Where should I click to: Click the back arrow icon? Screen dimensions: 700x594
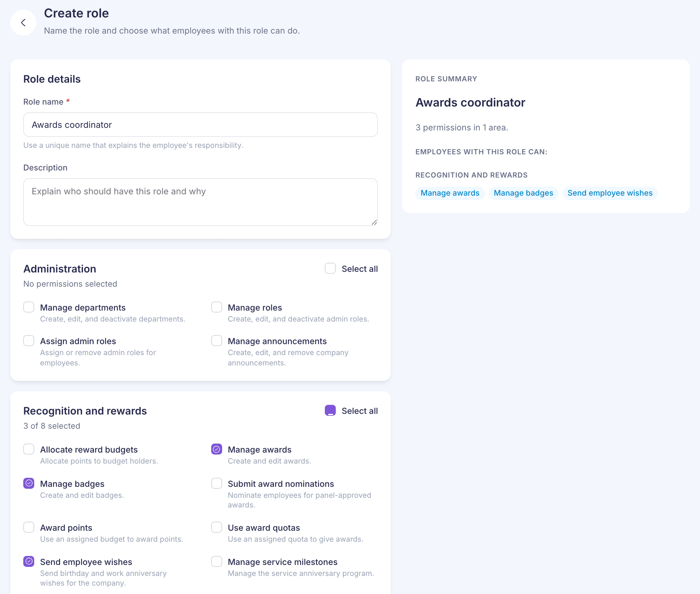click(23, 23)
